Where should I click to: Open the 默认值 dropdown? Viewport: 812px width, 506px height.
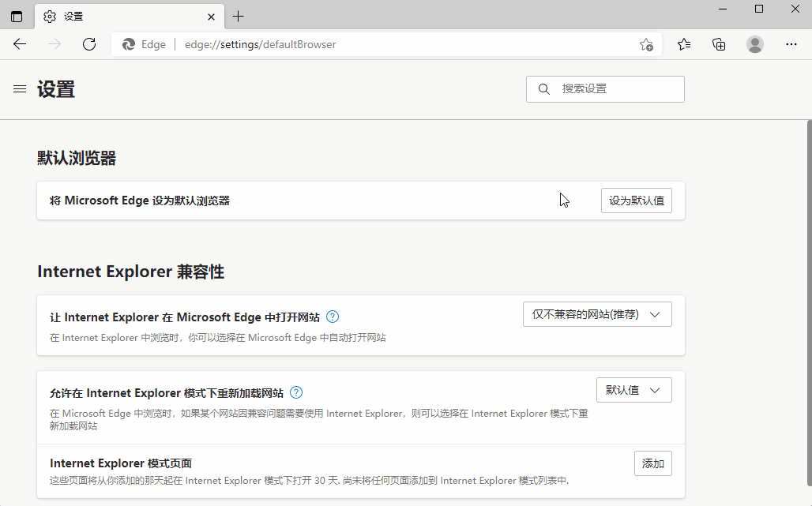(633, 389)
